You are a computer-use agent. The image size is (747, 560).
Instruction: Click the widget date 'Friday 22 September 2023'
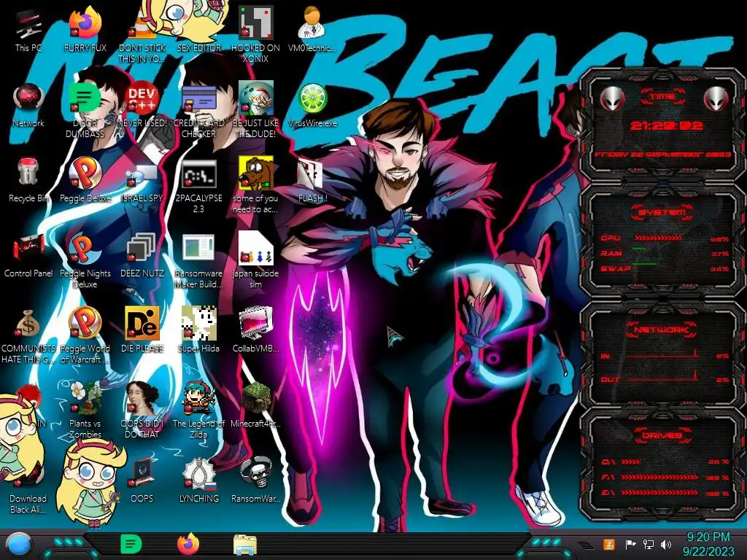coord(662,155)
